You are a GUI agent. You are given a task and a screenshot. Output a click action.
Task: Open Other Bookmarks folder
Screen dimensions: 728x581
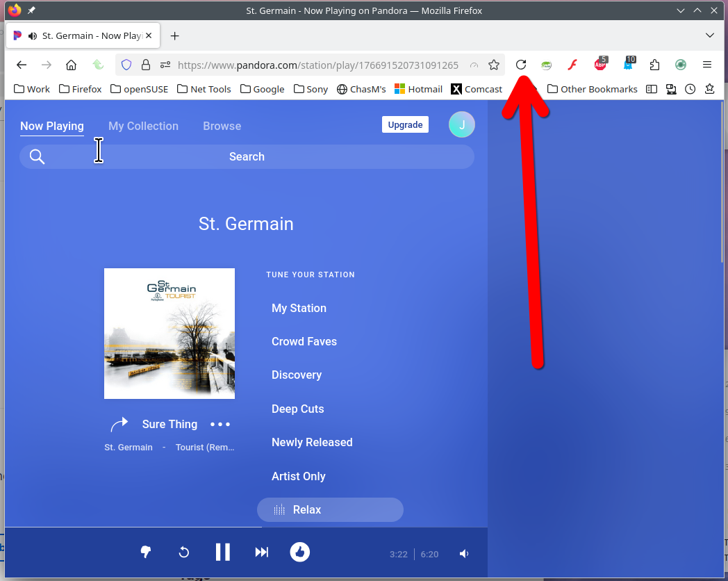(593, 89)
